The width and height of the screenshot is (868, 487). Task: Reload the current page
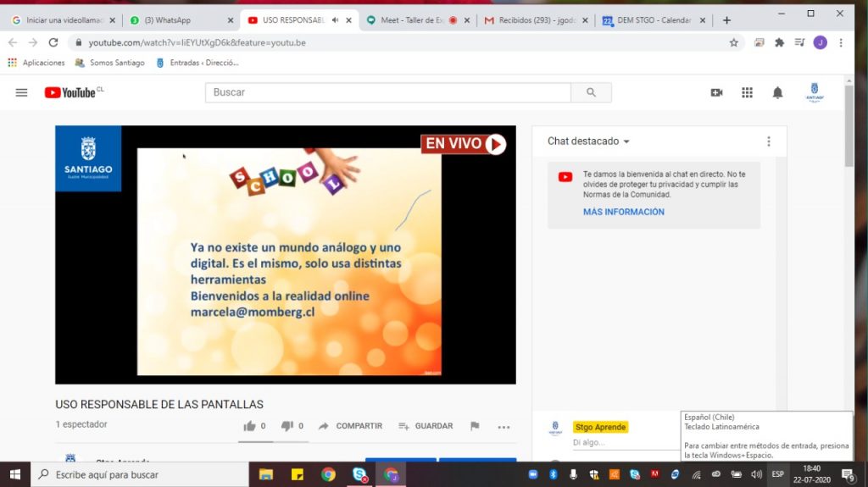53,42
